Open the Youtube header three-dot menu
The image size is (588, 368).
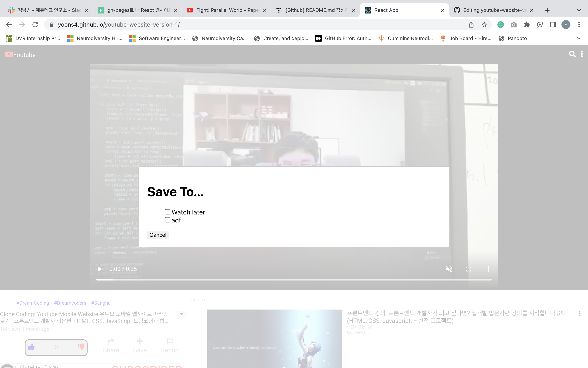tap(582, 54)
